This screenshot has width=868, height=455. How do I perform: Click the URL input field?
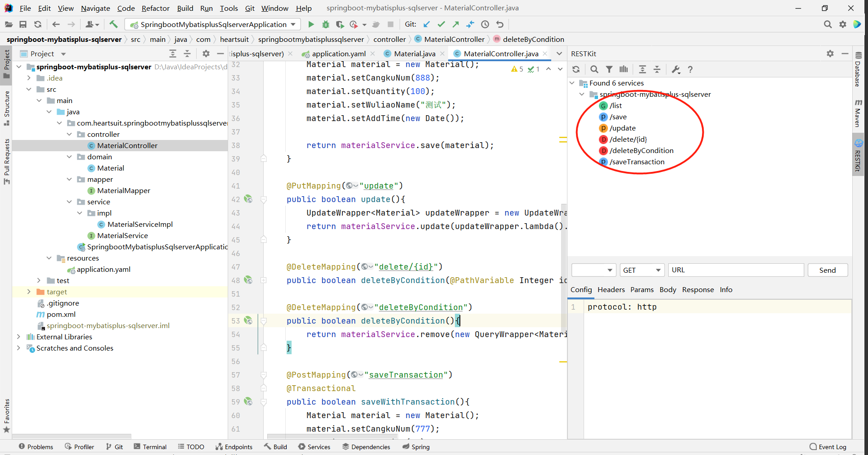tap(736, 270)
